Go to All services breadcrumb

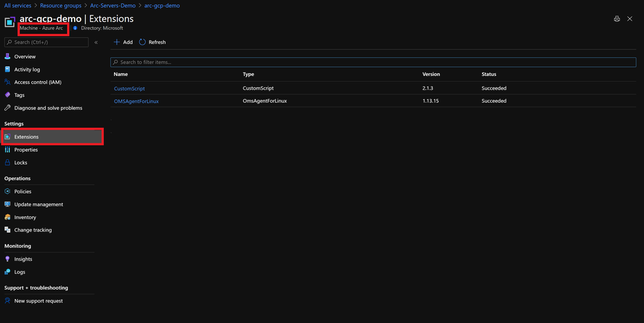click(x=17, y=5)
